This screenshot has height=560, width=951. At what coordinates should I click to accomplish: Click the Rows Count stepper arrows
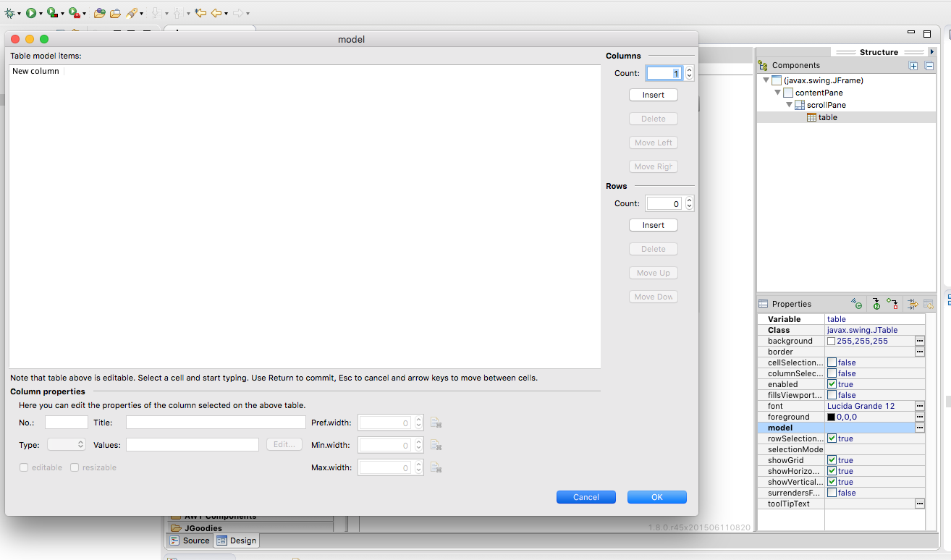click(689, 203)
